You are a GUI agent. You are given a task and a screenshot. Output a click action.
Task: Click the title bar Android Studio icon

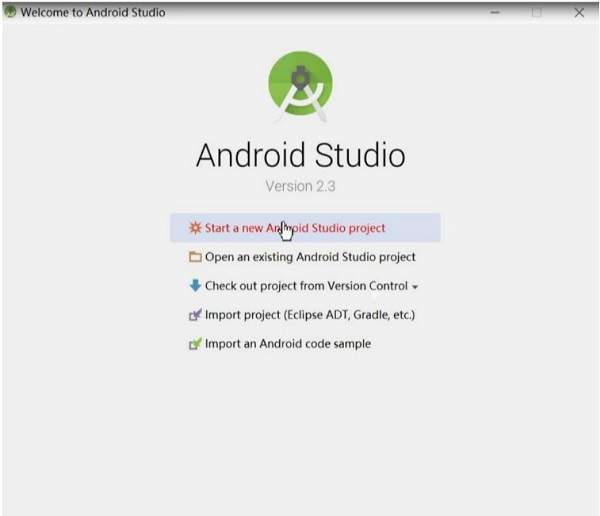(x=11, y=13)
